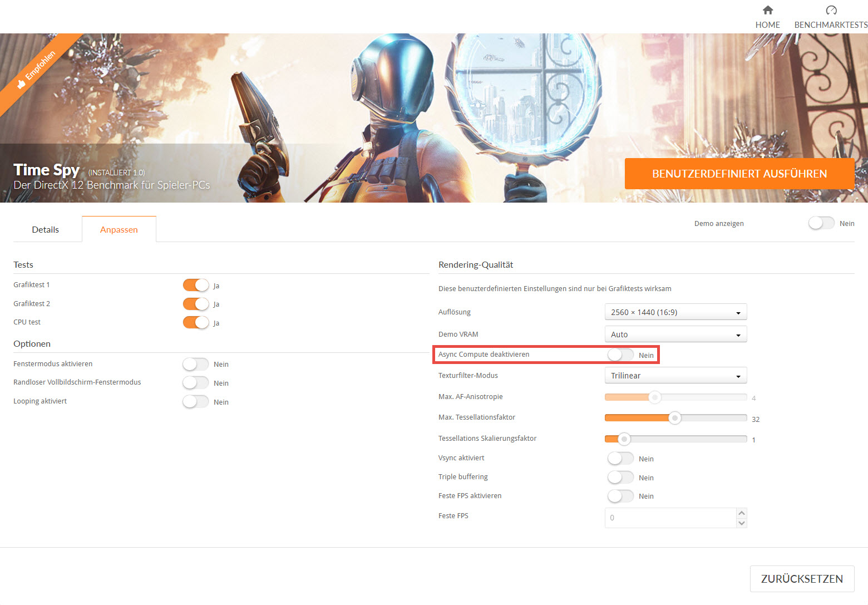The height and width of the screenshot is (605, 868).
Task: Turn on Randloser Vollbildschirm-Fenstermodus
Action: (x=196, y=383)
